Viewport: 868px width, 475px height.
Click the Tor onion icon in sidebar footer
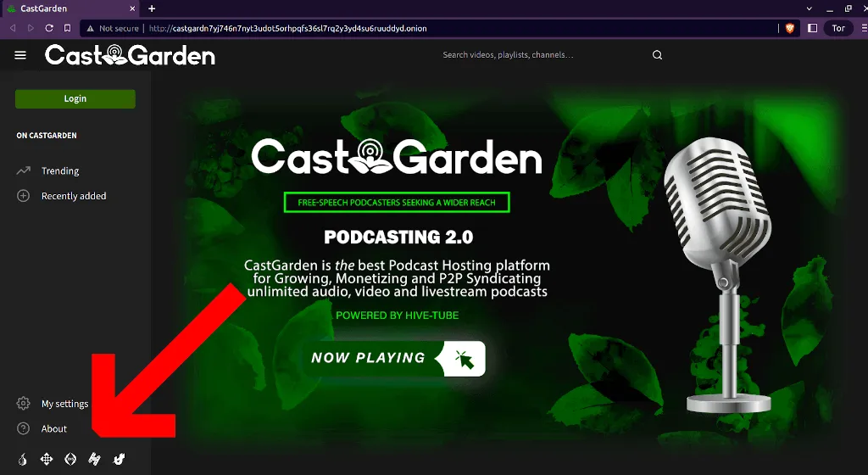click(x=23, y=459)
